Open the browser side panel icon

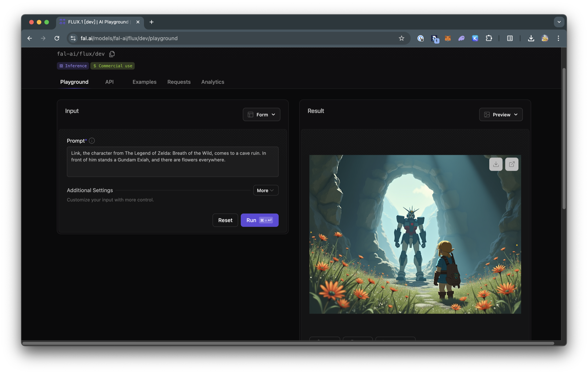(x=510, y=38)
